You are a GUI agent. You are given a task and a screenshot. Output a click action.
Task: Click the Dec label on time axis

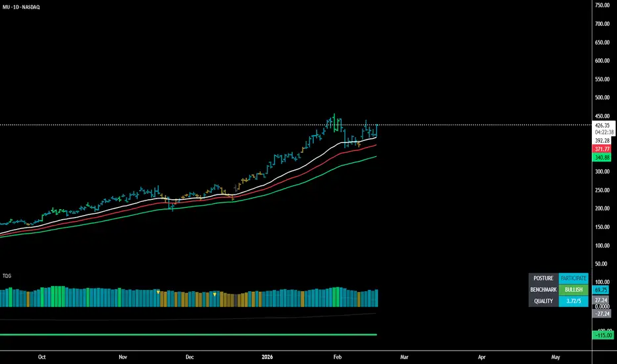[189, 357]
